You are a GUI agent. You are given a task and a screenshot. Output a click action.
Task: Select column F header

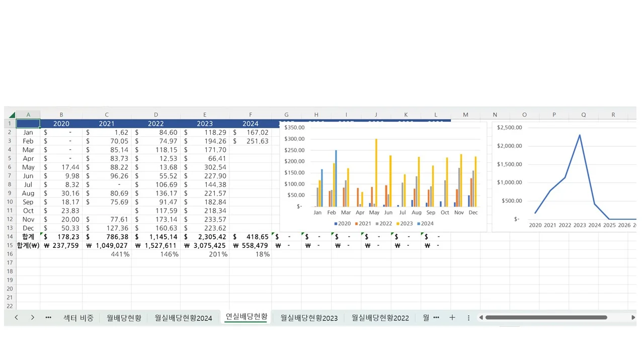coord(251,115)
